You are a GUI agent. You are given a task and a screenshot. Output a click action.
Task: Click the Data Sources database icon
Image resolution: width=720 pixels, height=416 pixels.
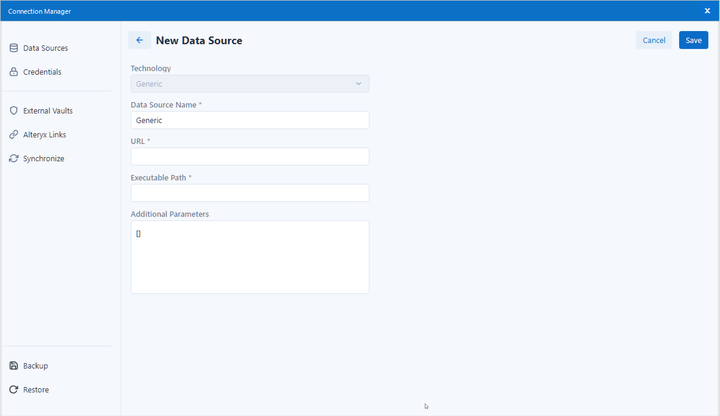coord(14,48)
